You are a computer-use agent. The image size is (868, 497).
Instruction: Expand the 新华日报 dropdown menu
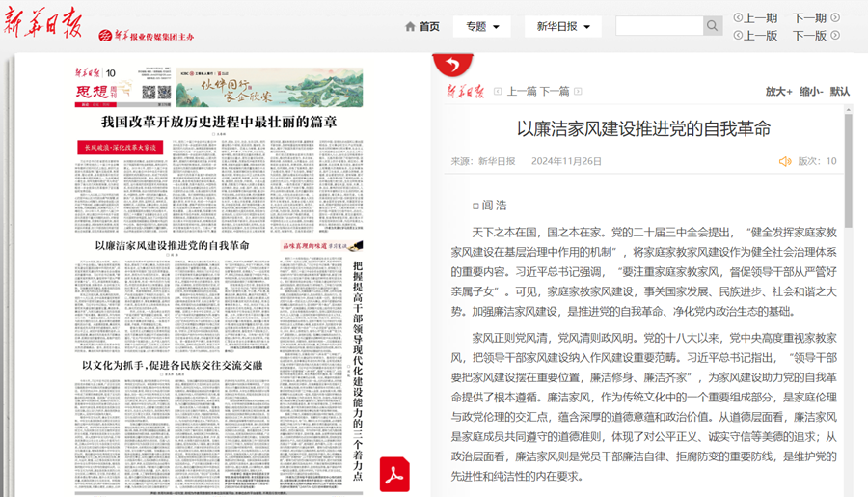[x=563, y=27]
